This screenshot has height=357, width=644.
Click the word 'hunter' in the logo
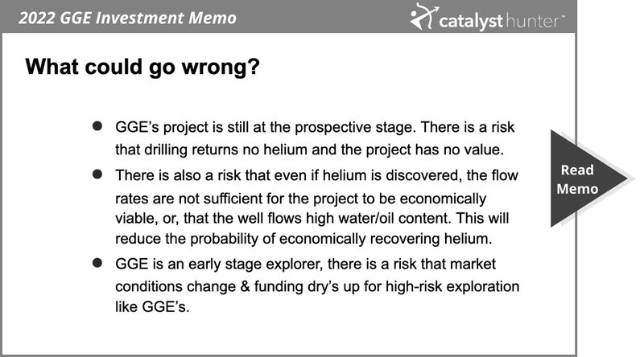(535, 21)
